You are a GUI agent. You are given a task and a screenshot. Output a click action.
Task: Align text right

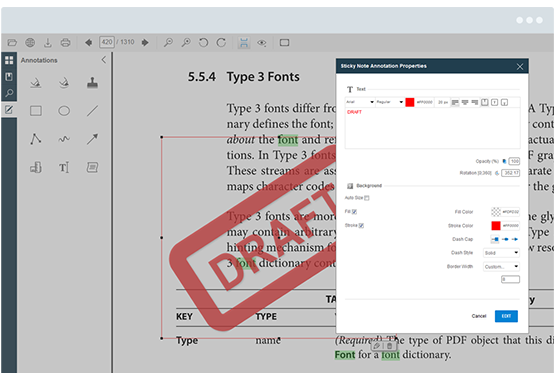pos(475,102)
